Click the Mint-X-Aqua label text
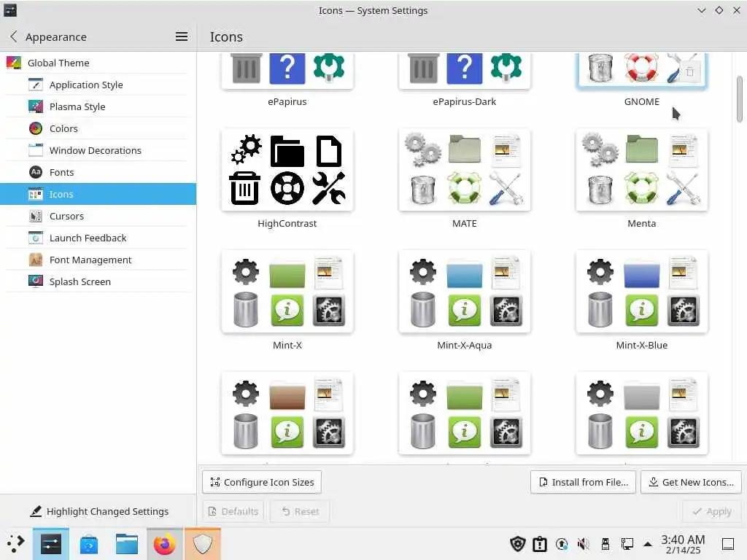The image size is (747, 560). point(465,345)
